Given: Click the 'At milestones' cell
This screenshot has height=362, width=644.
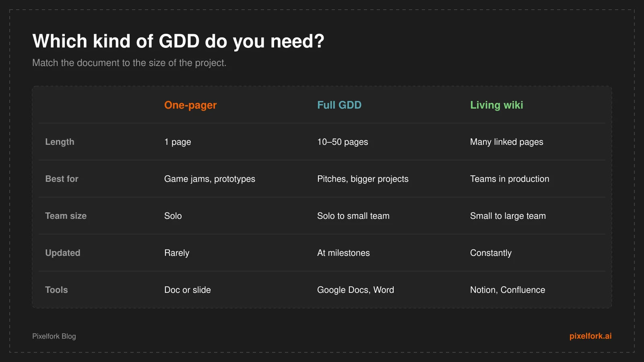Looking at the screenshot, I should (343, 253).
